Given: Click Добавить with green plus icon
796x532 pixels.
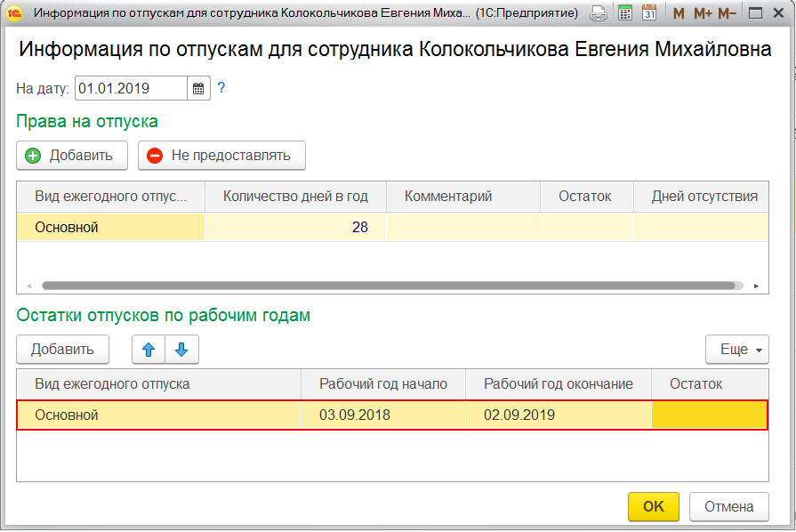Looking at the screenshot, I should point(72,156).
